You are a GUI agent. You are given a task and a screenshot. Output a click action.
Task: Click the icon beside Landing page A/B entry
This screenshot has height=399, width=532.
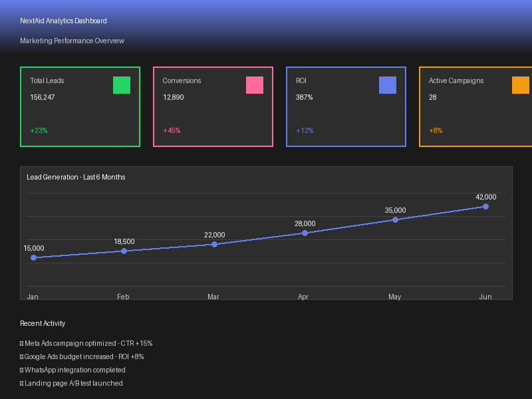(x=21, y=383)
